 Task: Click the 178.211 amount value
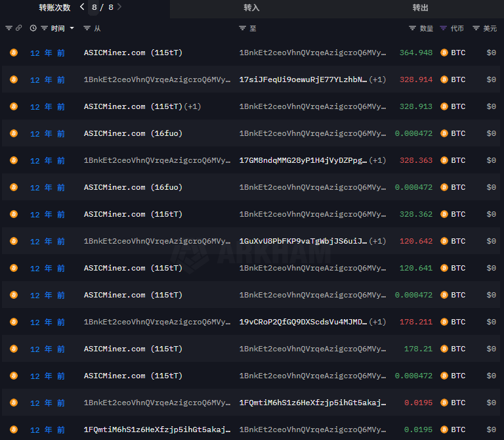[x=416, y=322]
